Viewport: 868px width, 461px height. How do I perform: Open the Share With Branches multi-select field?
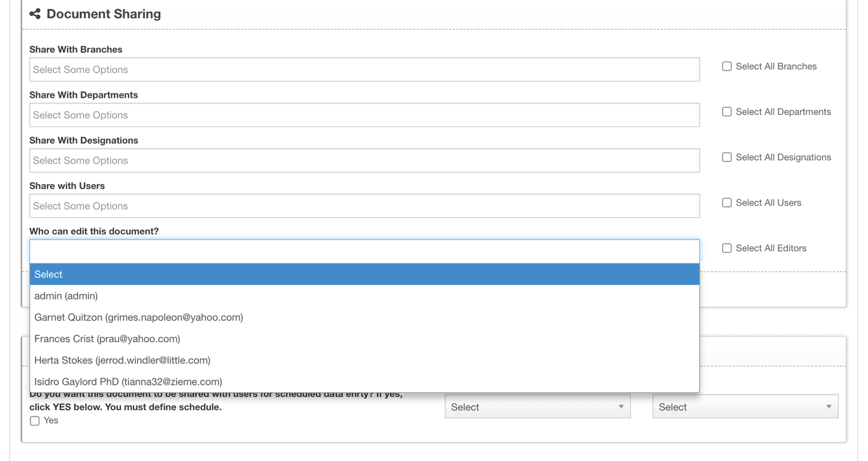coord(365,70)
